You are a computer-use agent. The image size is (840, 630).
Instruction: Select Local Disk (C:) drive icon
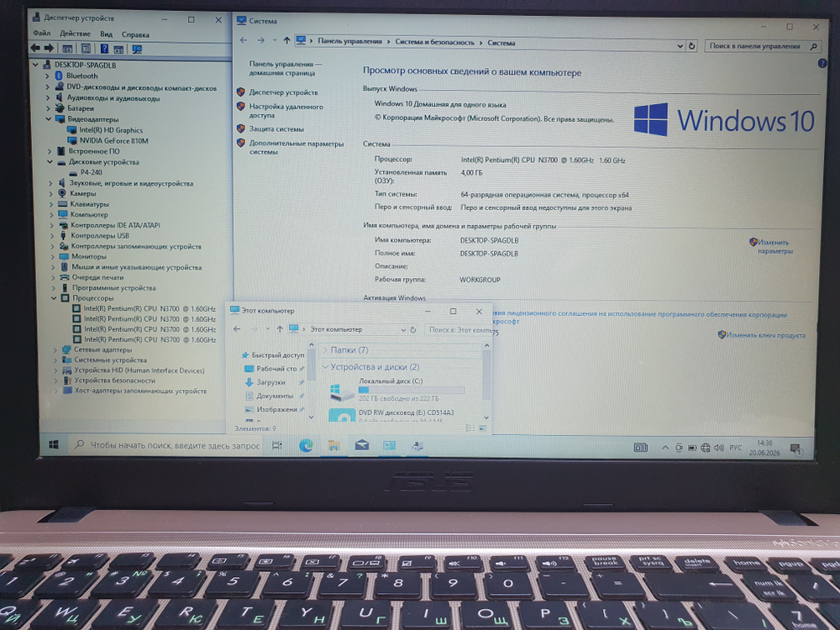click(x=341, y=392)
